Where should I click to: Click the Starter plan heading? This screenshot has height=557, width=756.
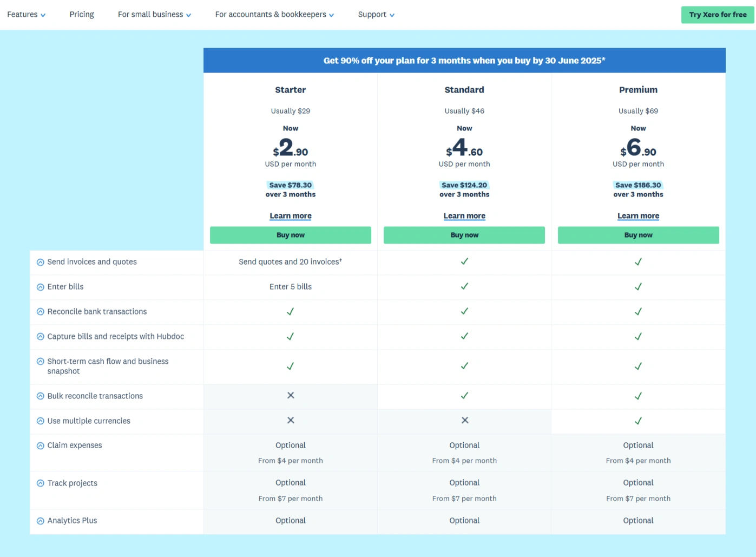point(291,90)
